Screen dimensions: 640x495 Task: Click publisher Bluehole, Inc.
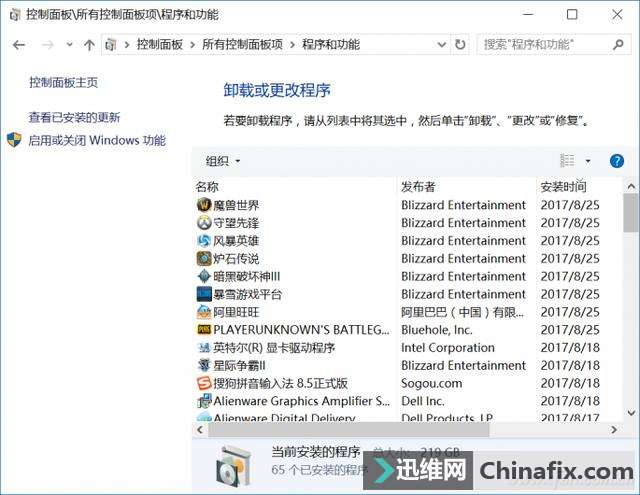coord(436,330)
